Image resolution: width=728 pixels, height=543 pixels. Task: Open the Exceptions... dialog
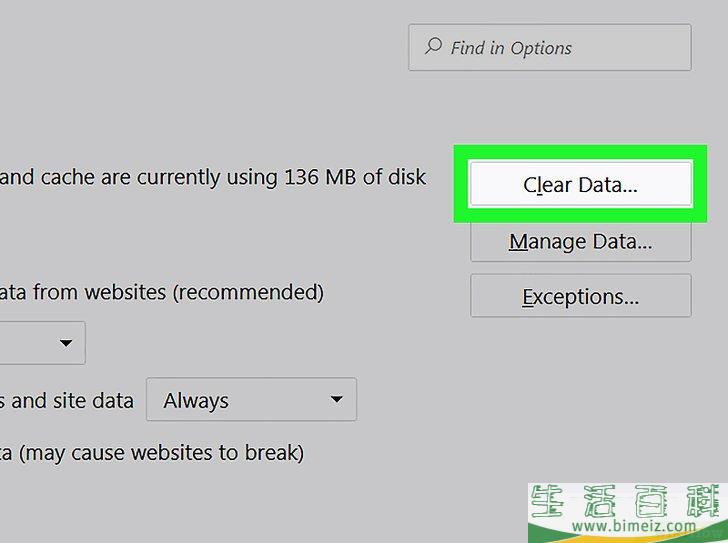(x=580, y=296)
